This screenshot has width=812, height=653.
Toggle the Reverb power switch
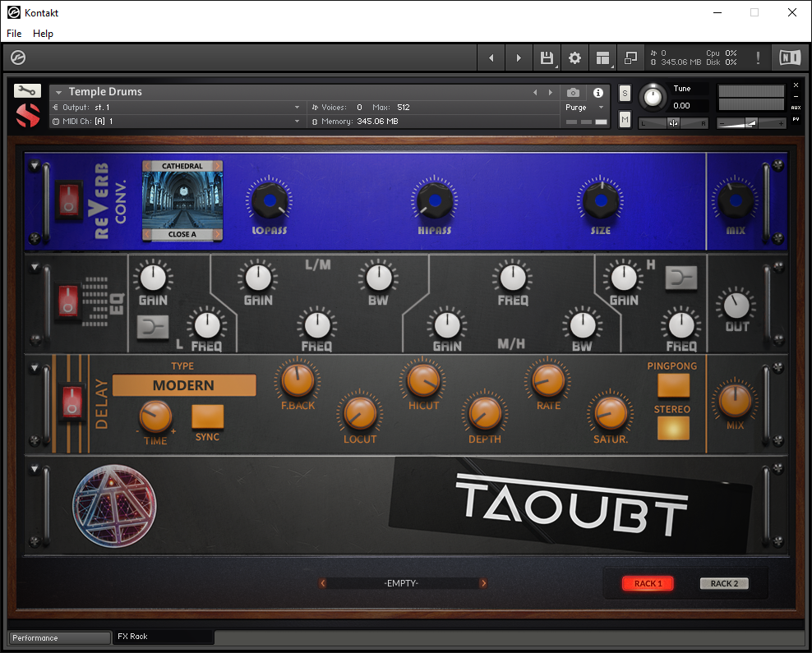[x=69, y=200]
